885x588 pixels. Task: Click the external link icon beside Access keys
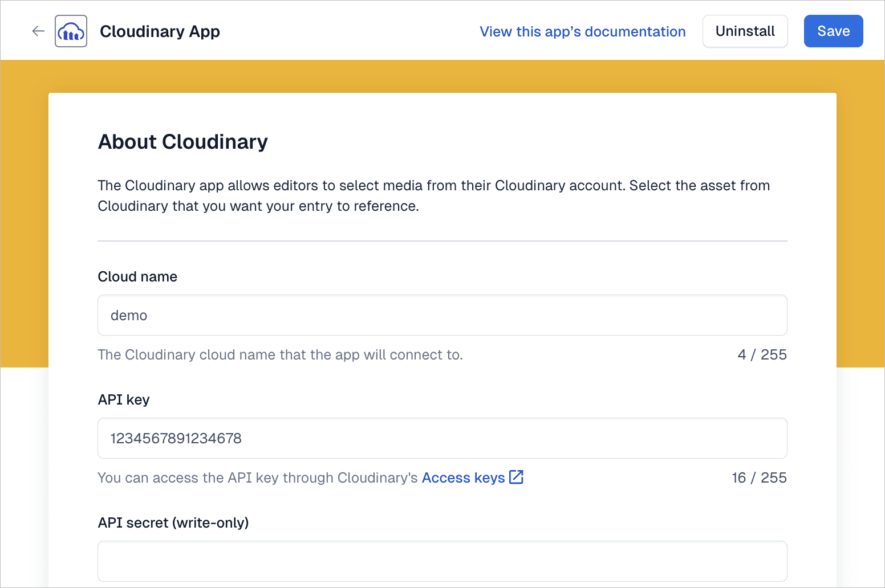pos(516,477)
